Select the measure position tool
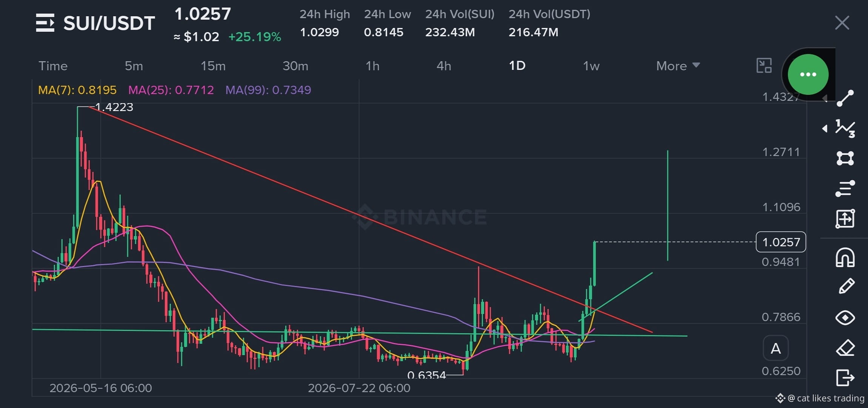The image size is (868, 408). (845, 219)
